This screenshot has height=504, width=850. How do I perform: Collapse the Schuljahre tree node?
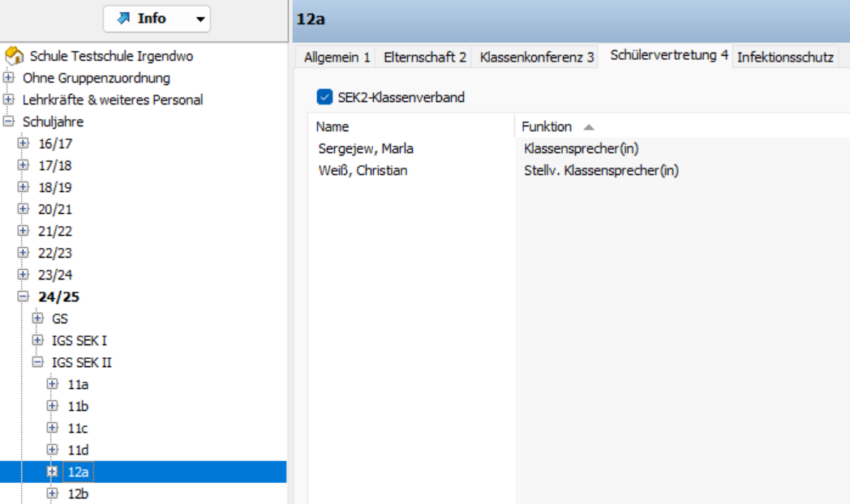(9, 122)
